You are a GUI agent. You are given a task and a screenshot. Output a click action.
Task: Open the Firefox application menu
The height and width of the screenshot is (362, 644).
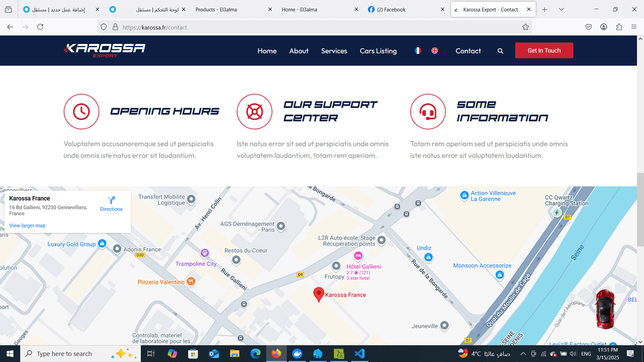click(634, 27)
